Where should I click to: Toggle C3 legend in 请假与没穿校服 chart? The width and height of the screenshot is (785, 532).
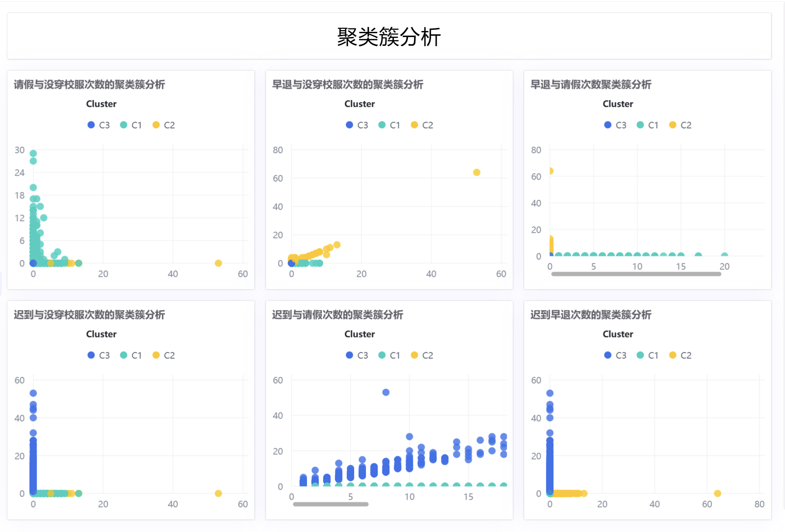pyautogui.click(x=99, y=125)
